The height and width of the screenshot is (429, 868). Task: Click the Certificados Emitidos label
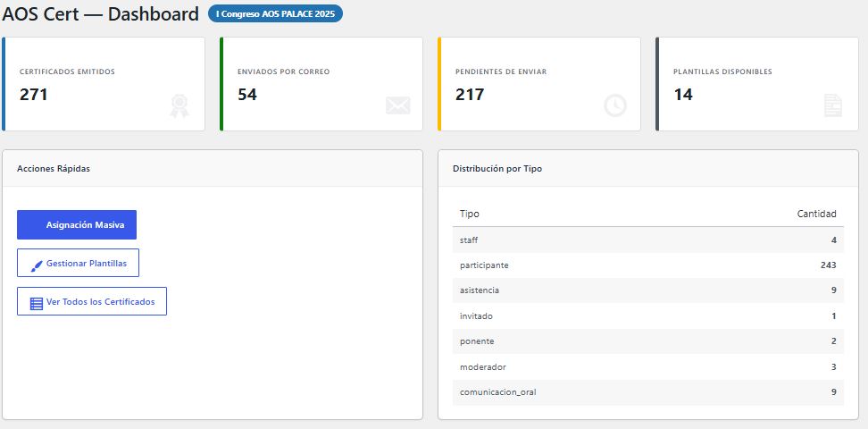tap(67, 71)
